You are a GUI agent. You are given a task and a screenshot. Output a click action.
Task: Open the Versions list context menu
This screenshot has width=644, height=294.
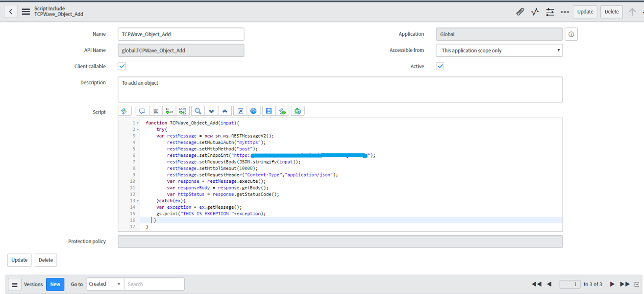(x=14, y=284)
